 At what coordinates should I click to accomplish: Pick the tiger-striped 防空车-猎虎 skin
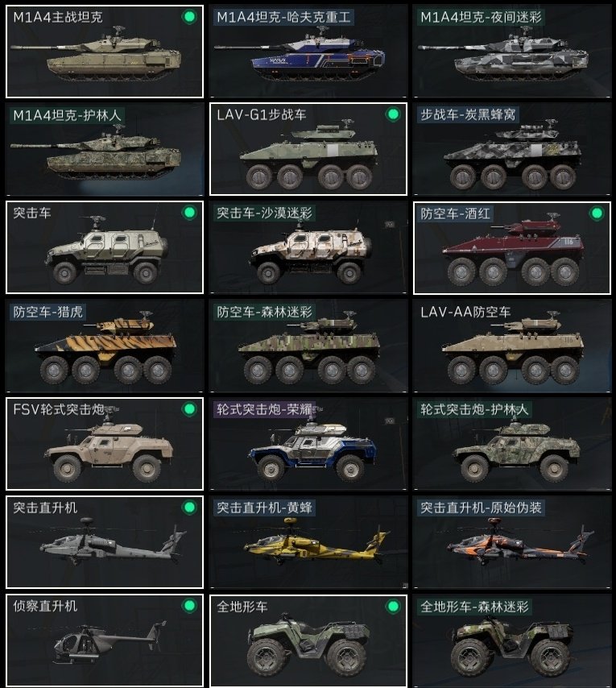pyautogui.click(x=105, y=346)
